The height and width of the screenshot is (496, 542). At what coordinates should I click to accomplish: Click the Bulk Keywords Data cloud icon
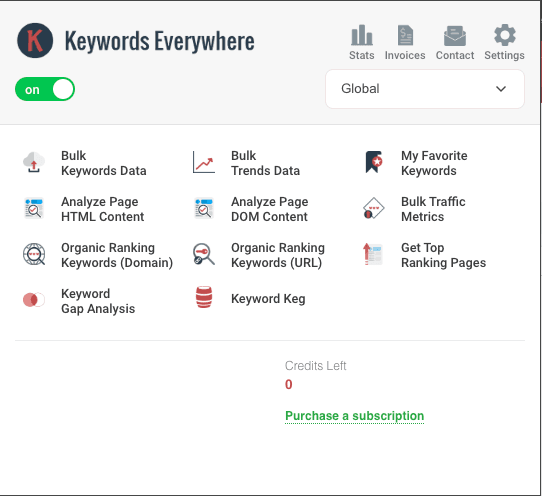pyautogui.click(x=34, y=162)
